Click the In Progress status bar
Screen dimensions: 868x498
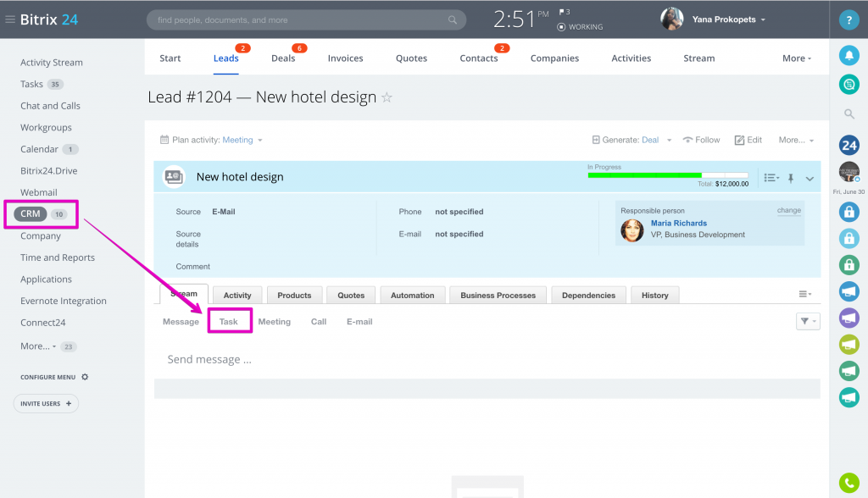tap(668, 174)
